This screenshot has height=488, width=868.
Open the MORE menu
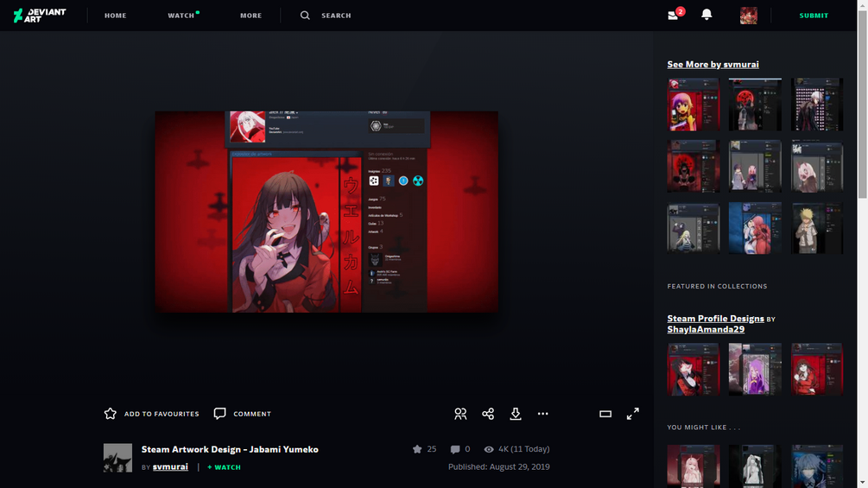[250, 16]
